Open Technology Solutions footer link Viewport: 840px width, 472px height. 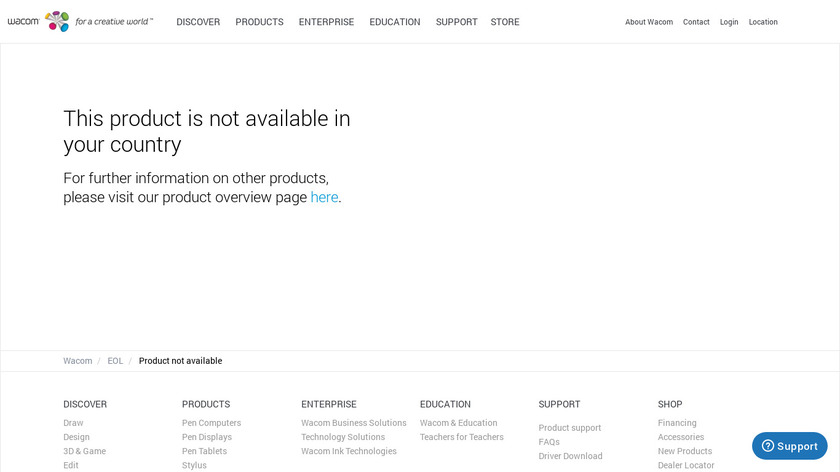click(x=343, y=437)
